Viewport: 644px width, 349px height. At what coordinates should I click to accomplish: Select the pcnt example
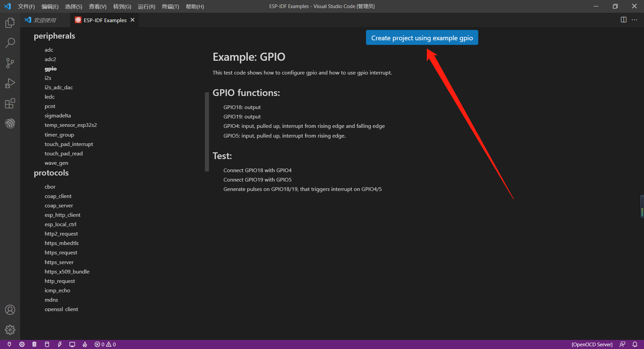click(50, 106)
